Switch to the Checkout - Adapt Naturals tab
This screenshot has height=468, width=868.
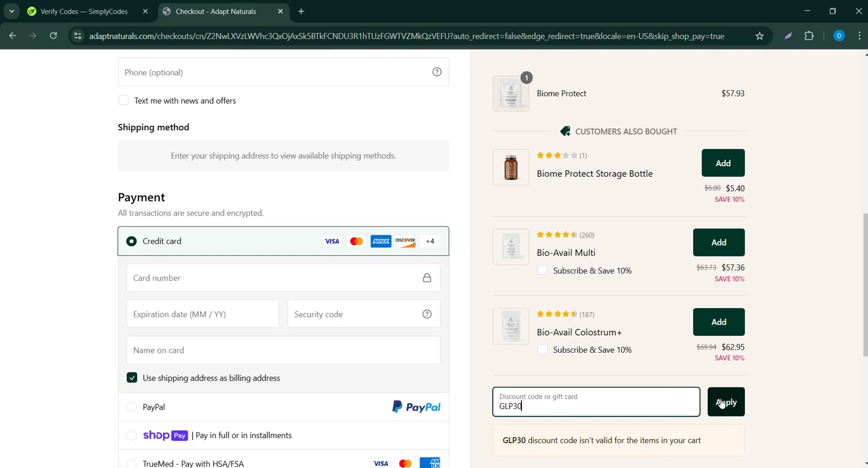[x=223, y=11]
